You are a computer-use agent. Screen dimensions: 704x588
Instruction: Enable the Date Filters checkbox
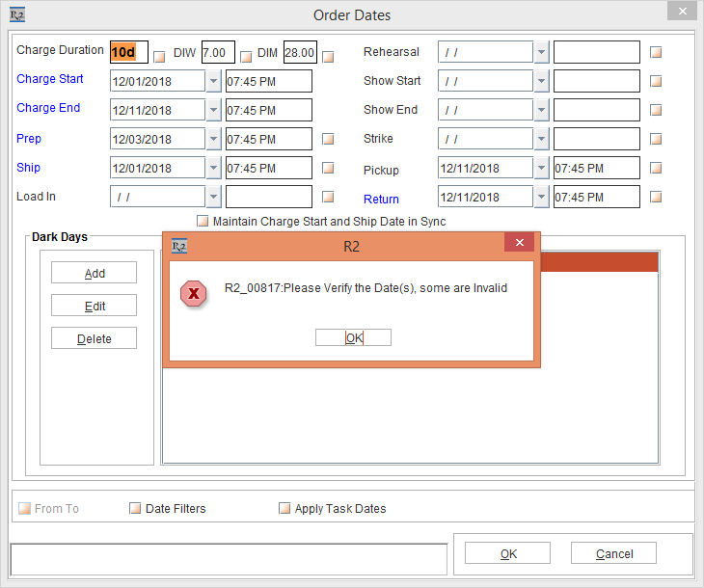point(135,508)
